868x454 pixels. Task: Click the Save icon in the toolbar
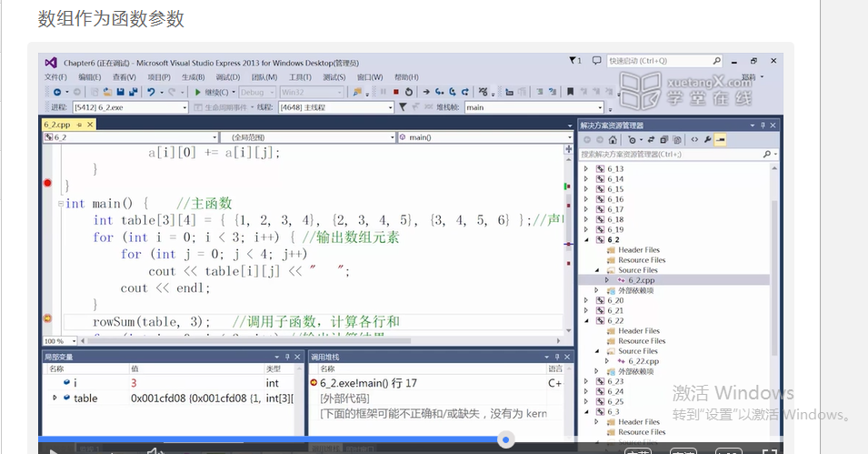click(120, 92)
